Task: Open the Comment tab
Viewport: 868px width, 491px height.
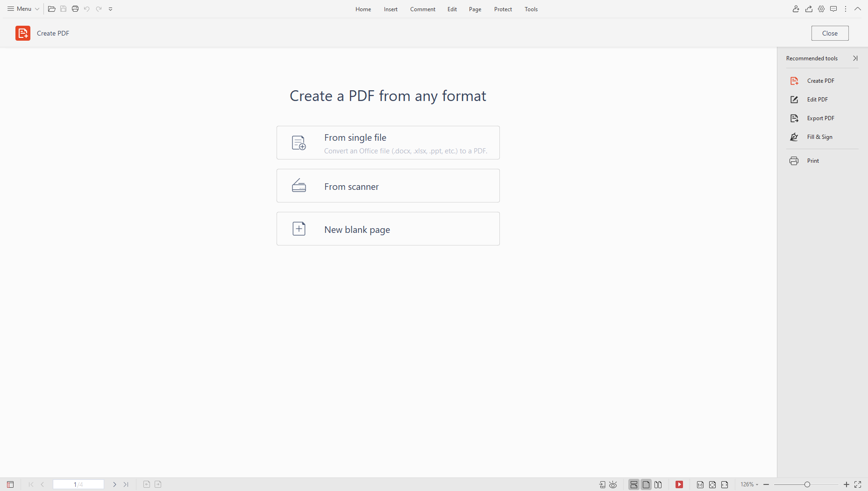Action: point(422,9)
